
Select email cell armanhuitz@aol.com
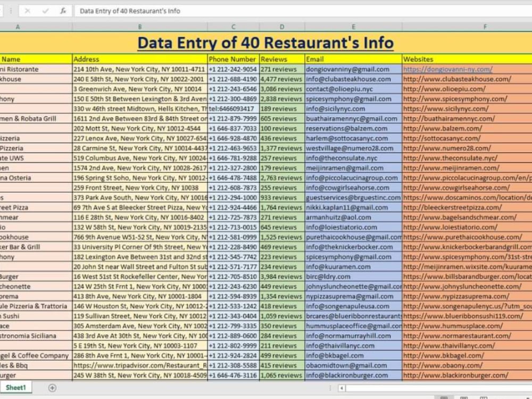pyautogui.click(x=353, y=217)
